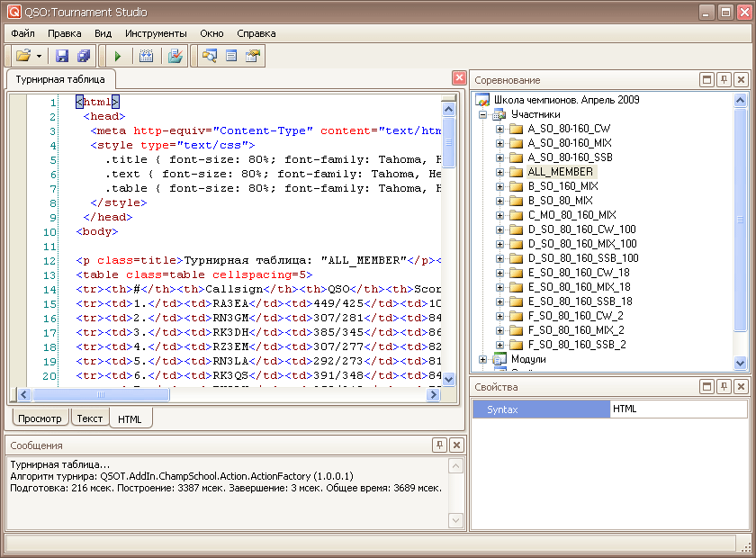Open the dropdown arrow beside Open folder

tap(40, 56)
